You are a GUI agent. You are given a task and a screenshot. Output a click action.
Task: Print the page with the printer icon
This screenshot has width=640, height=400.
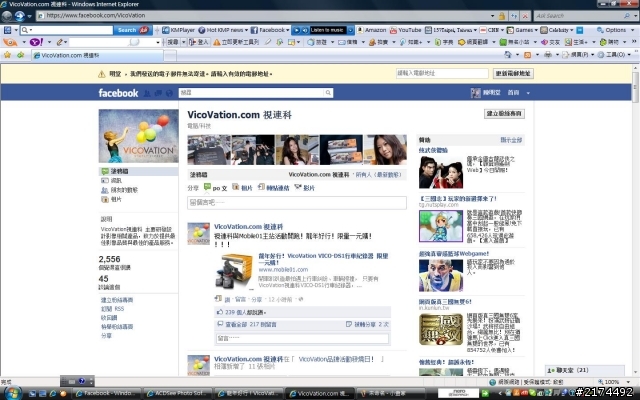click(x=548, y=55)
